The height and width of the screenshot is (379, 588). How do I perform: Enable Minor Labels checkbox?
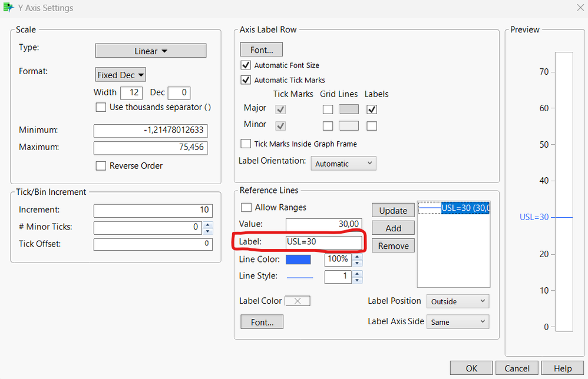[x=372, y=126]
